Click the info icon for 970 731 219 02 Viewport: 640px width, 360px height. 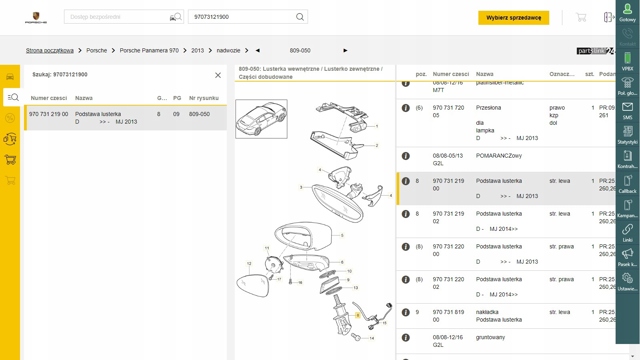(x=405, y=214)
